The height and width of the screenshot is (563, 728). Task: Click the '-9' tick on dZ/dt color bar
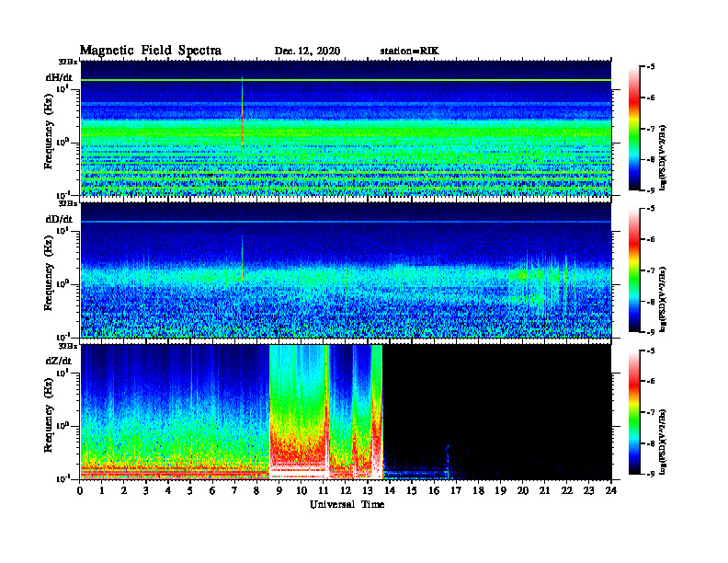click(651, 474)
